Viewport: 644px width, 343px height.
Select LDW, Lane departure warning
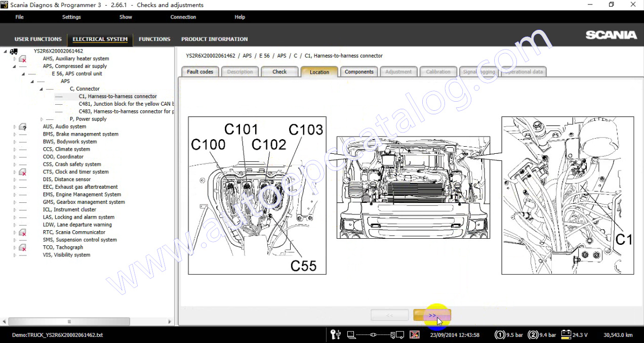[x=77, y=225]
